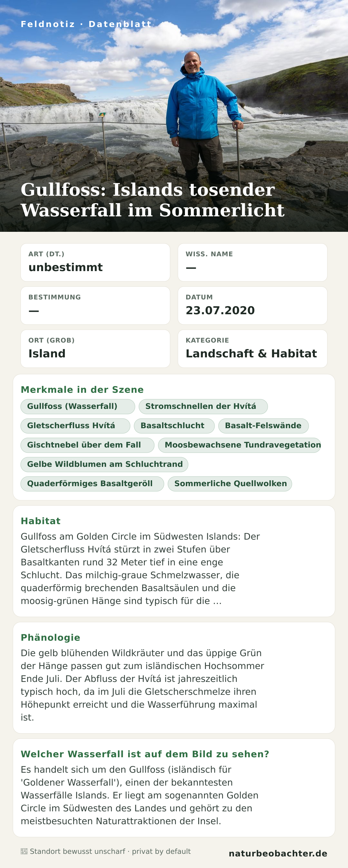This screenshot has width=348, height=868.
Task: Open the naturbeobachter.de link
Action: pyautogui.click(x=278, y=854)
